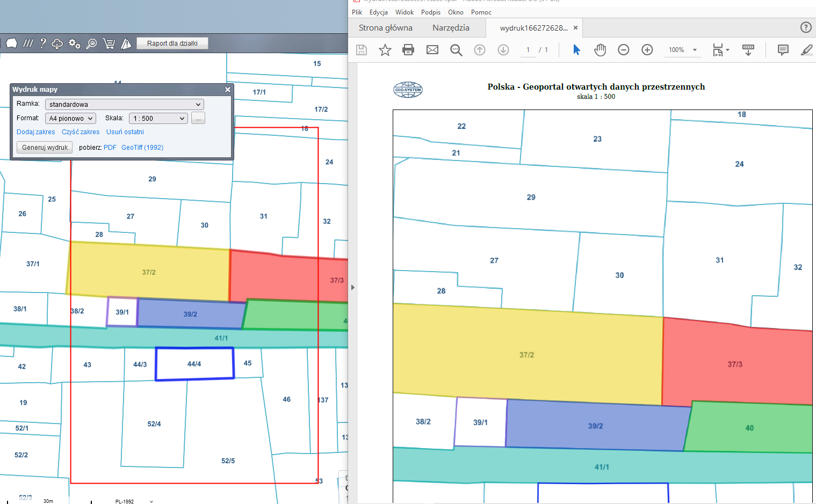Click the Raport dla działki button

click(x=172, y=43)
